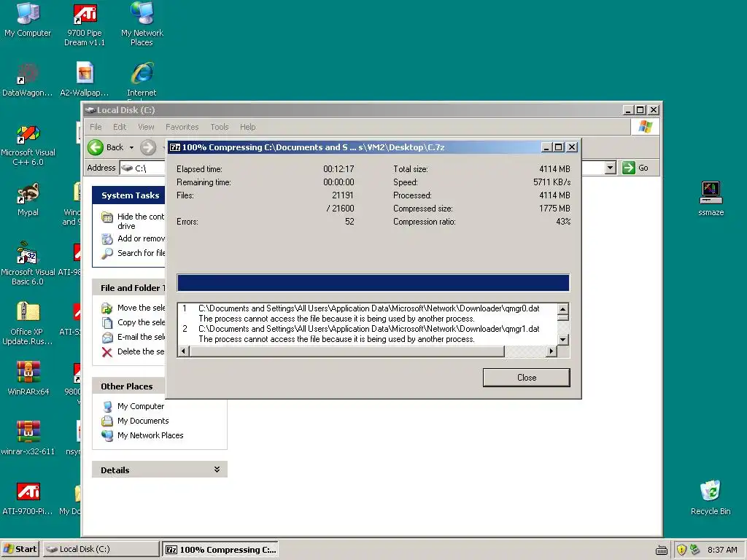Click the compression progress bar

point(373,283)
